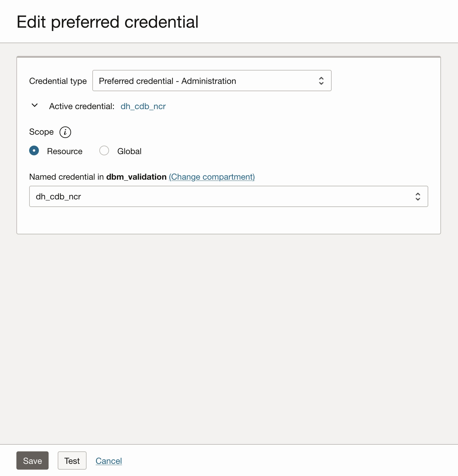The width and height of the screenshot is (458, 476).
Task: Open the dh_cdb_ncr named credential dropdown
Action: coord(228,197)
